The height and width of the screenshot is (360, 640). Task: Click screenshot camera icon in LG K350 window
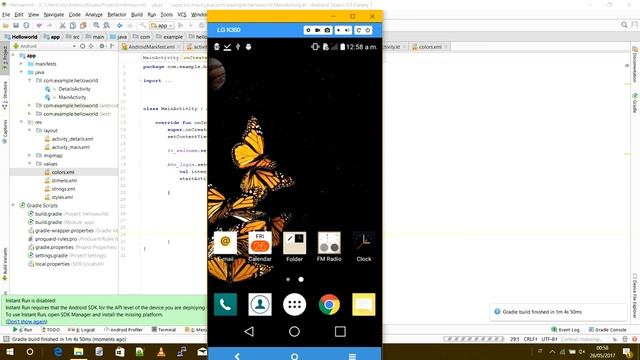coord(327,30)
